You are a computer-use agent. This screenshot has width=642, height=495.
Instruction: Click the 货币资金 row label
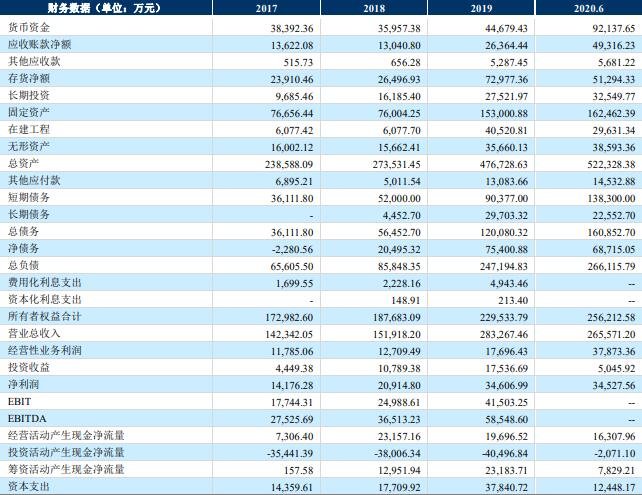29,27
